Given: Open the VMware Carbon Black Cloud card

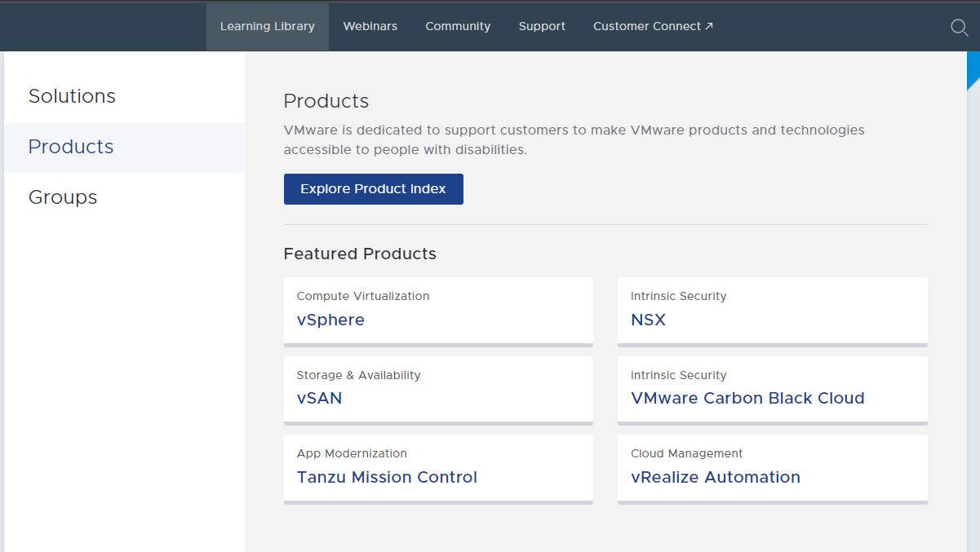Looking at the screenshot, I should [773, 391].
